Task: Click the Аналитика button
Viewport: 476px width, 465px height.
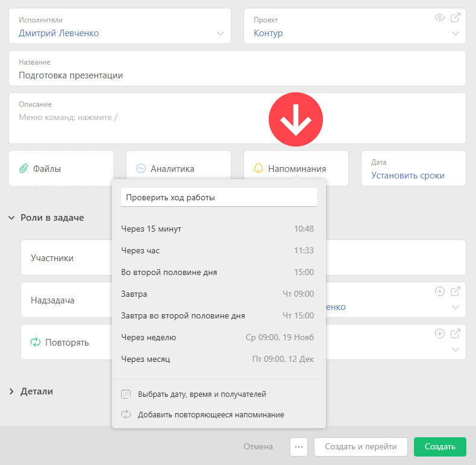Action: tap(178, 168)
